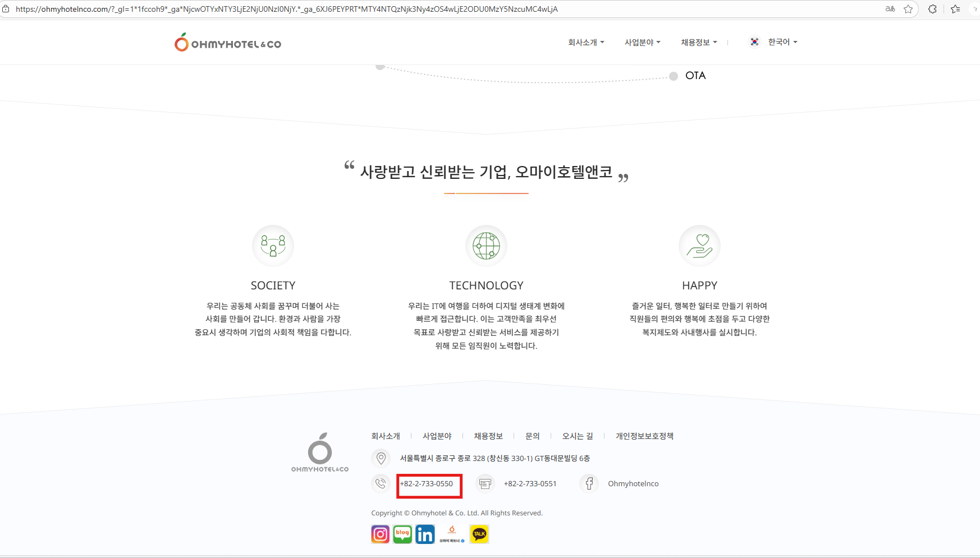The image size is (980, 558).
Task: Click the OHMYHOTEL&CO logo in the header
Action: (228, 43)
